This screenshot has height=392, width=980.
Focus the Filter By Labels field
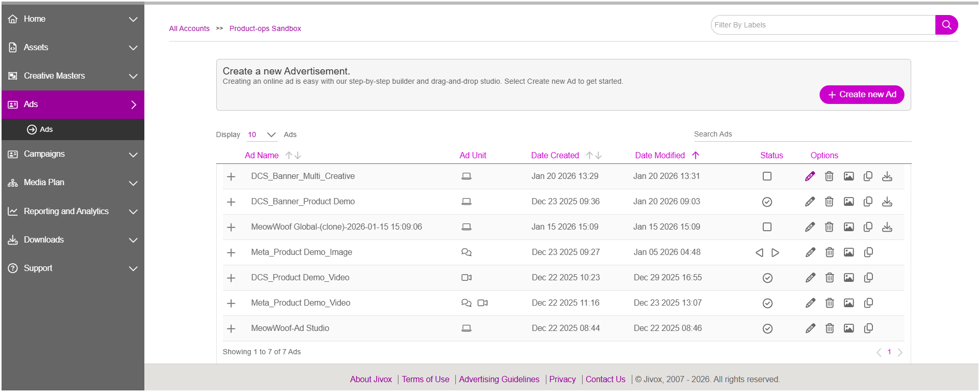pyautogui.click(x=823, y=25)
